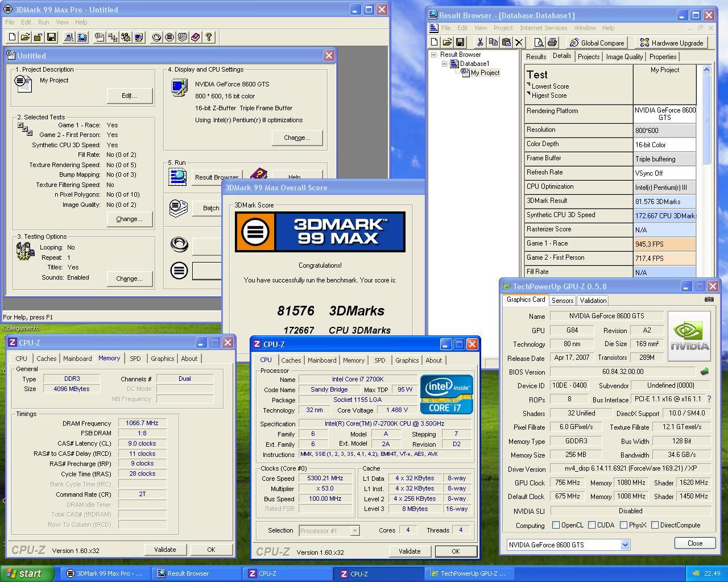Click New document icon in Result Browser toolbar
728x582 pixels.
[435, 42]
